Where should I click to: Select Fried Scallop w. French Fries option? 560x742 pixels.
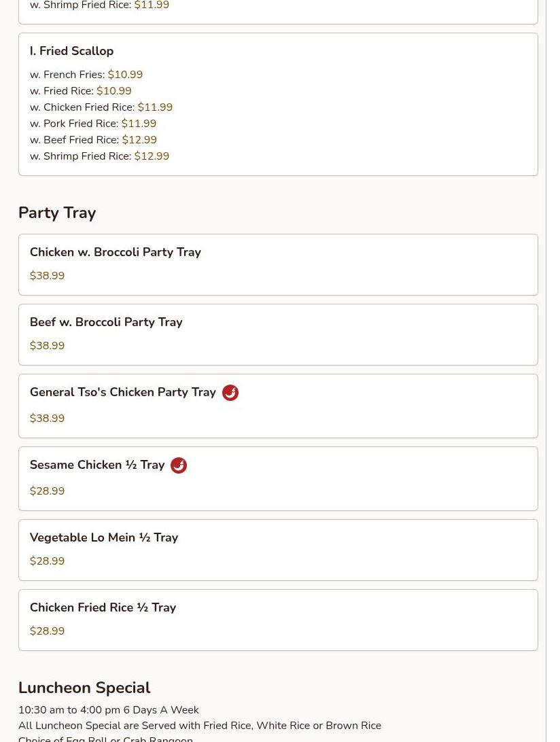tap(86, 75)
